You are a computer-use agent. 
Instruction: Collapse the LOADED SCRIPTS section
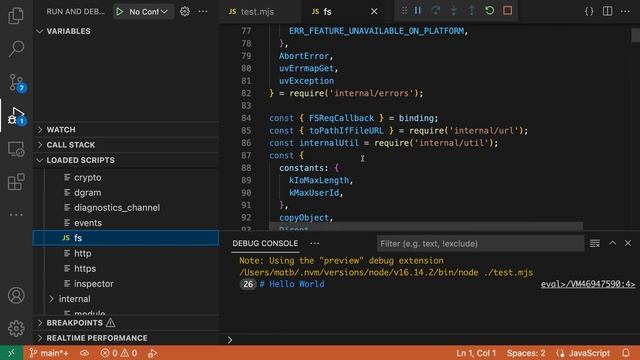126,160
